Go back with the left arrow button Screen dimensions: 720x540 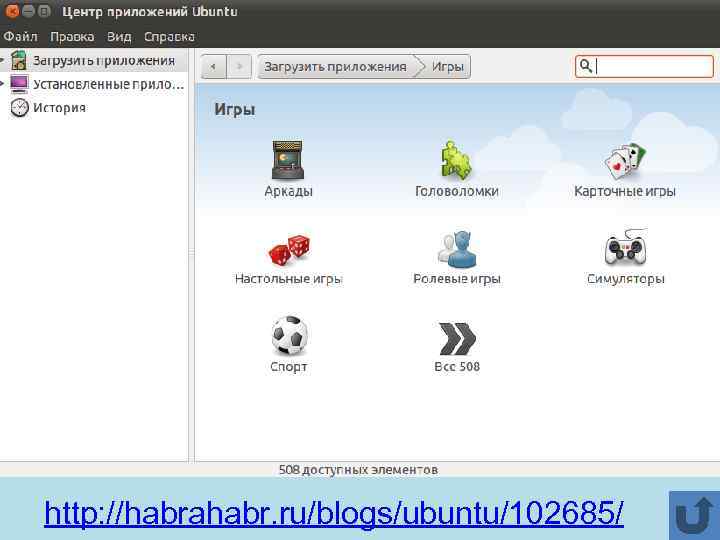click(214, 67)
